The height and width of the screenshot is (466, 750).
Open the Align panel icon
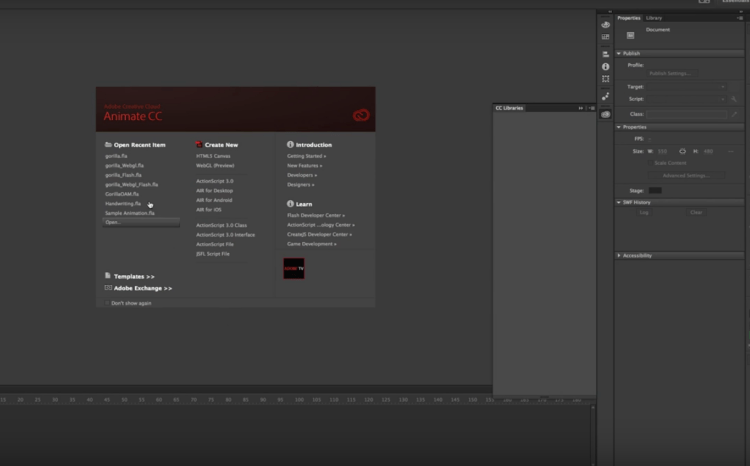(606, 54)
